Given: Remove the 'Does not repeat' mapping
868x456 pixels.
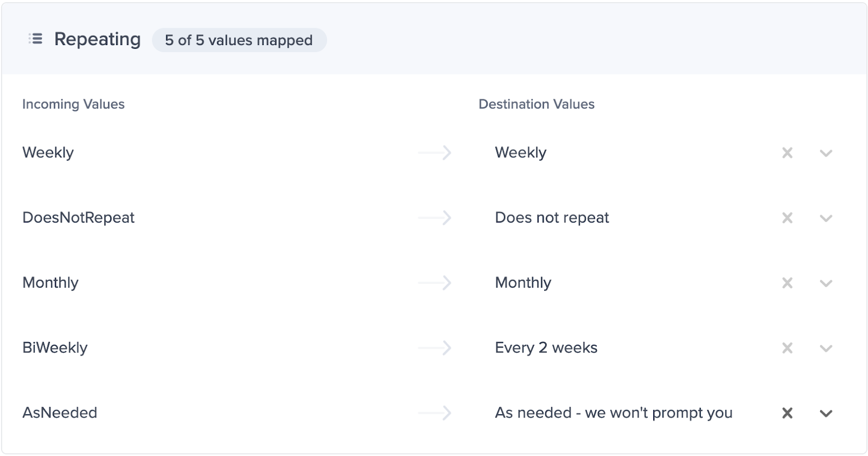Looking at the screenshot, I should 787,218.
